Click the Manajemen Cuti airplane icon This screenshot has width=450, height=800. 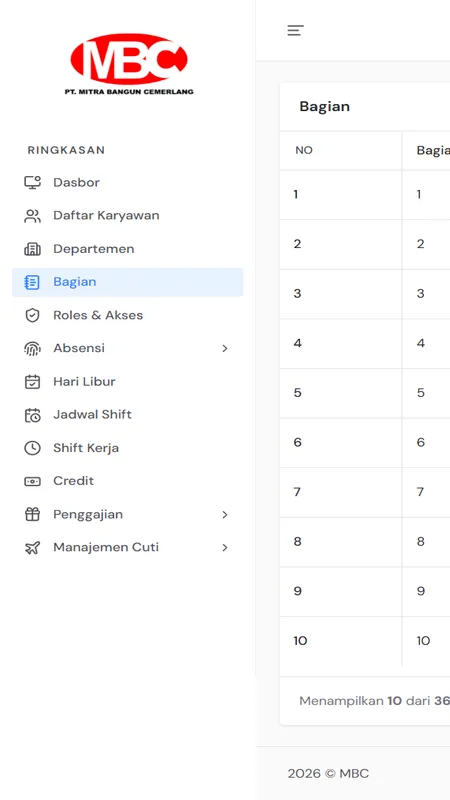tap(32, 548)
